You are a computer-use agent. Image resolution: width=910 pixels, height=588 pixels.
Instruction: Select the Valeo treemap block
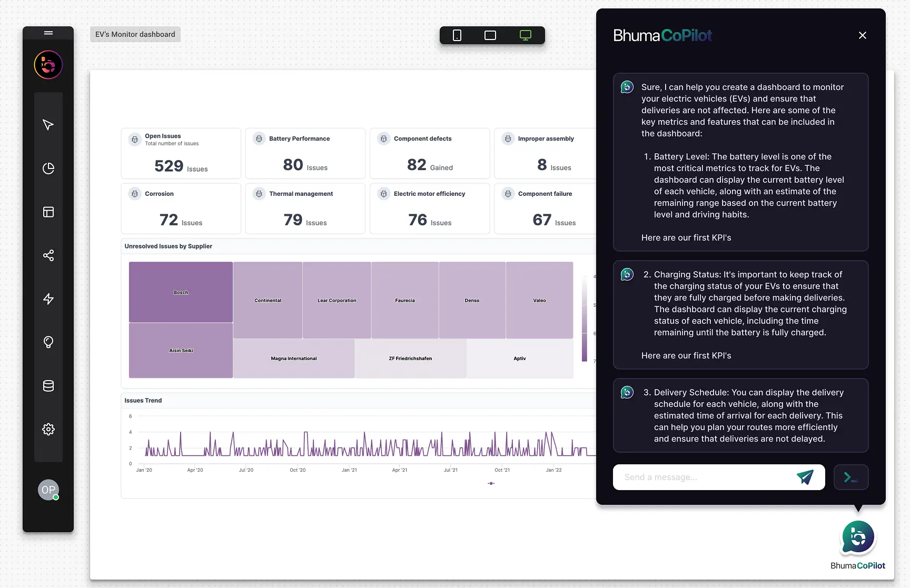(x=539, y=301)
